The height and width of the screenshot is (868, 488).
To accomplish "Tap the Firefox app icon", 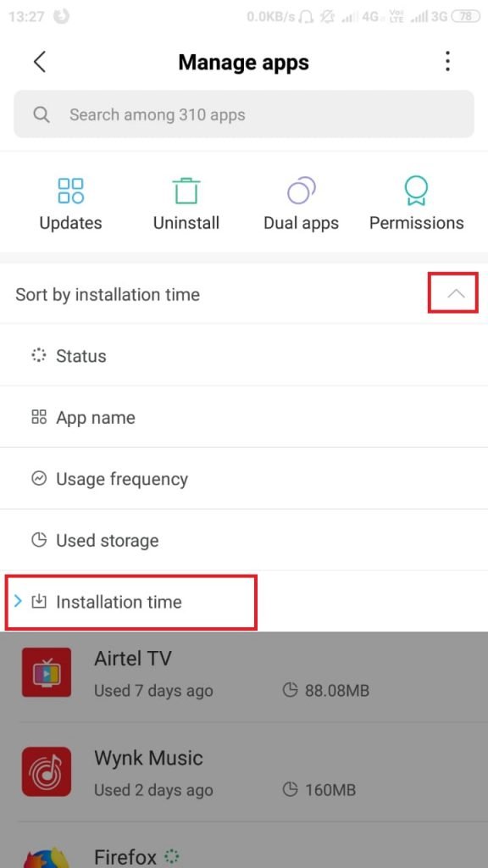I will pos(47,857).
